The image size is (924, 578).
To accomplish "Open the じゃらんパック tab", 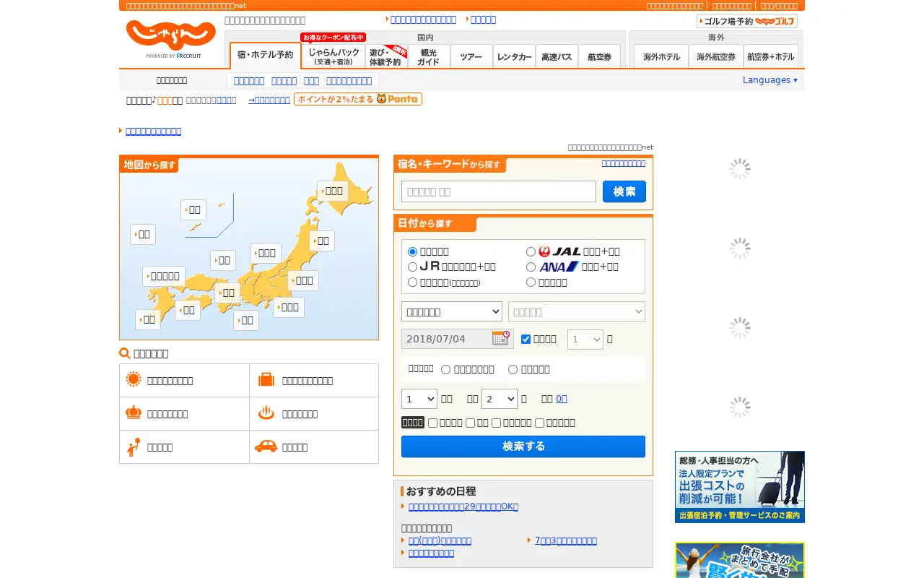I will point(334,56).
